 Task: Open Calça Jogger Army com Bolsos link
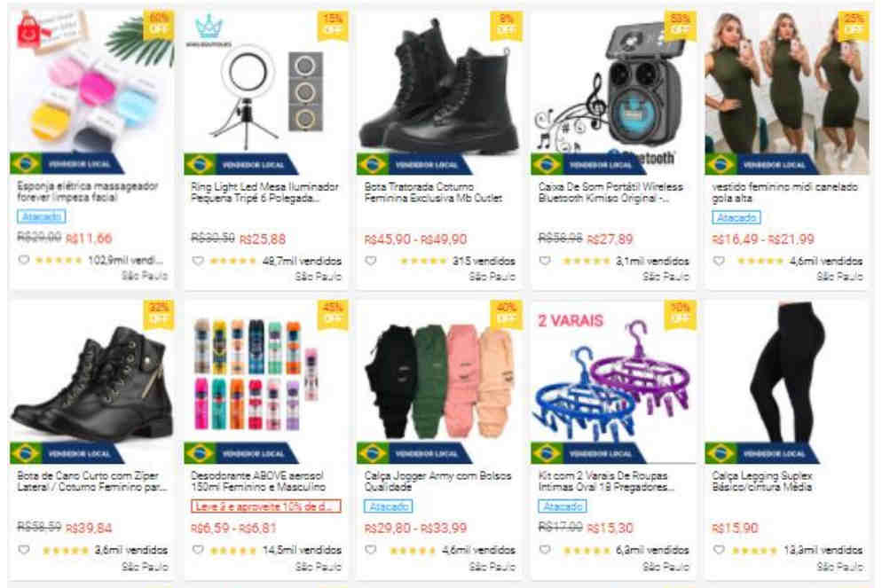tap(437, 482)
